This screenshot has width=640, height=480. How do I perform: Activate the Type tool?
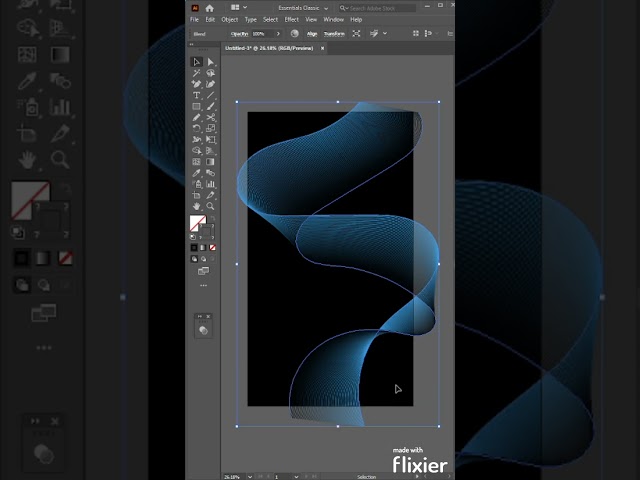(x=196, y=95)
